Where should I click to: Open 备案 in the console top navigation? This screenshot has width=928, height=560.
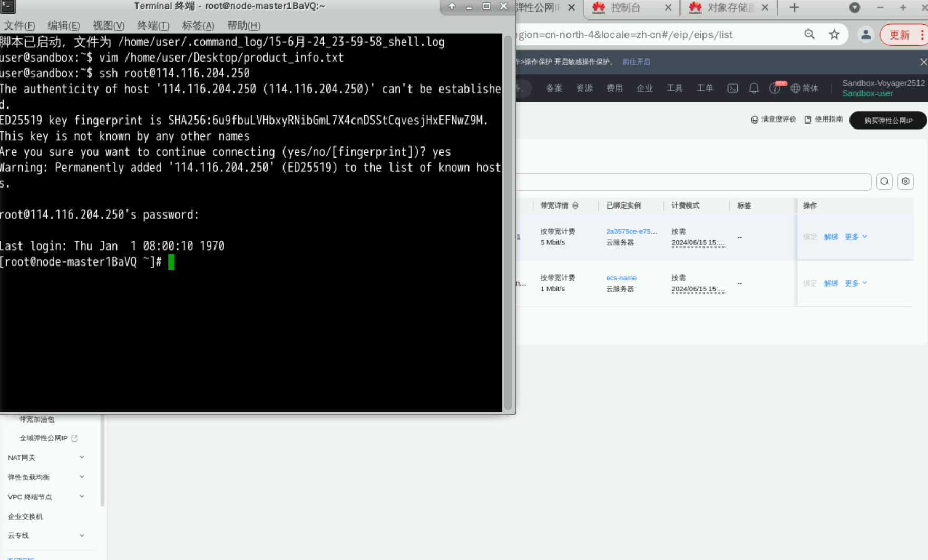(x=554, y=89)
